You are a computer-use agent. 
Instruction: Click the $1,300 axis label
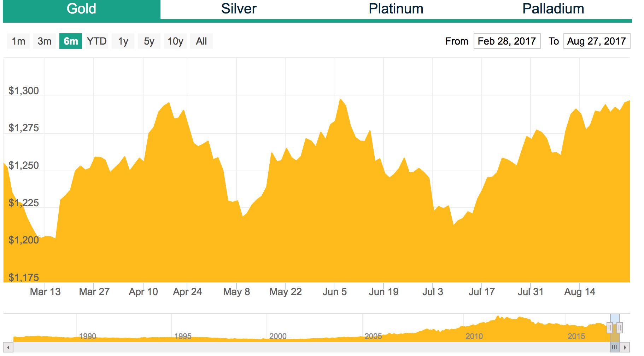(x=24, y=91)
